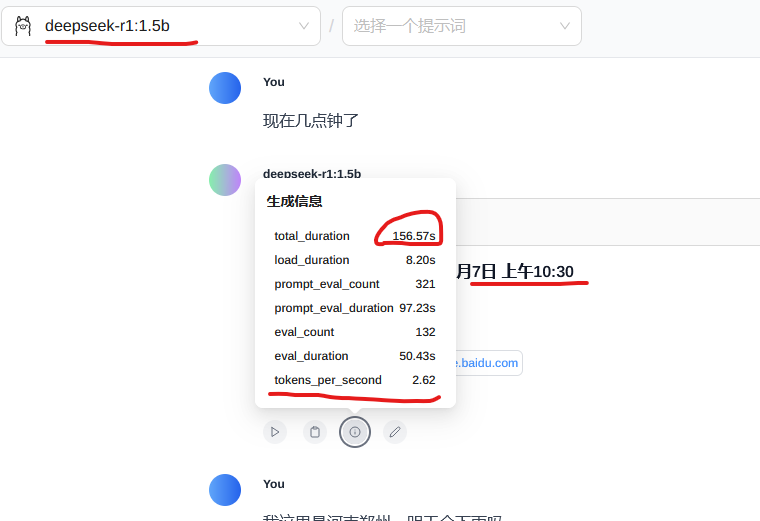The width and height of the screenshot is (760, 521).
Task: Click the tokens_per_second label
Action: (x=328, y=380)
